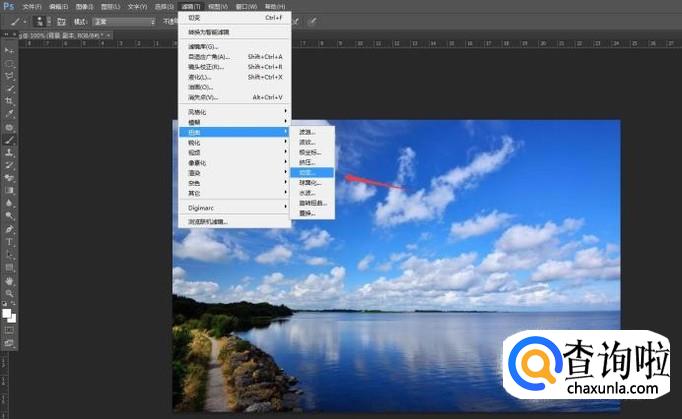
Task: Select the Clone Stamp tool
Action: click(x=9, y=153)
